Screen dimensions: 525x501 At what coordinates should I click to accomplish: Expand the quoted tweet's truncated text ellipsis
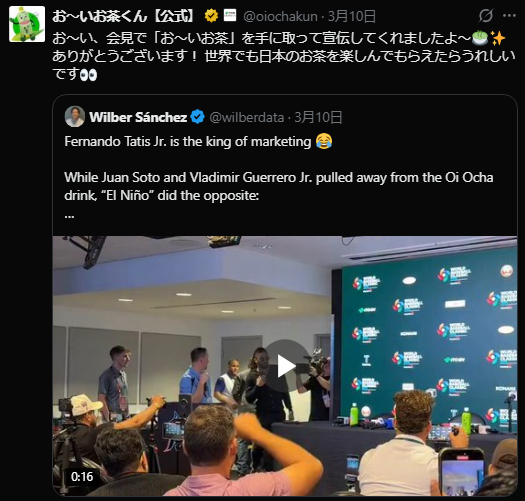pos(69,216)
